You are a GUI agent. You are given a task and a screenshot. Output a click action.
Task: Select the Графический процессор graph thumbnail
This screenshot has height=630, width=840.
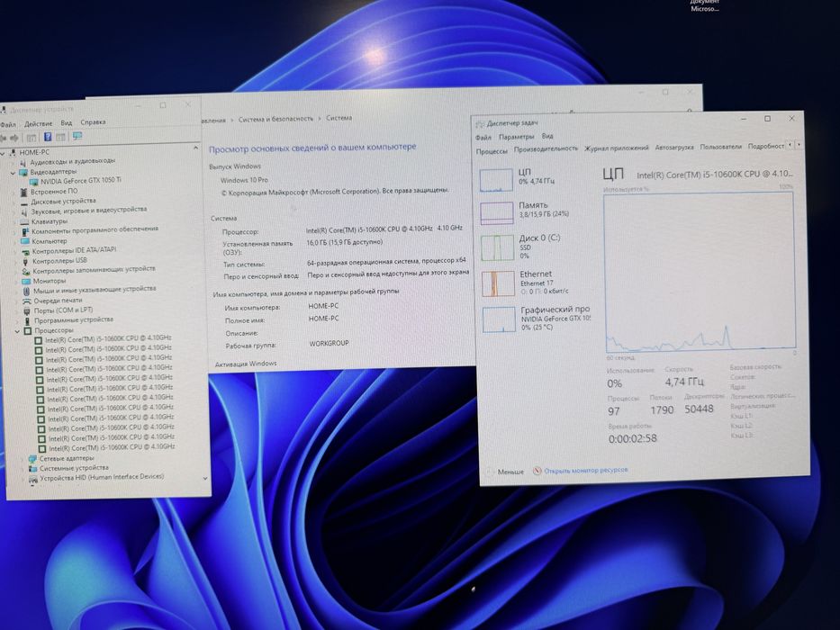coord(499,319)
